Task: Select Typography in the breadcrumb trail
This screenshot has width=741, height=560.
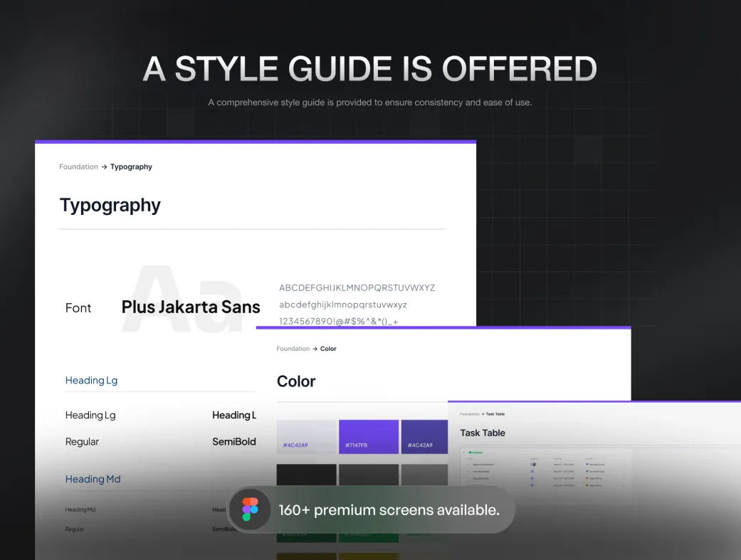Action: (x=131, y=167)
